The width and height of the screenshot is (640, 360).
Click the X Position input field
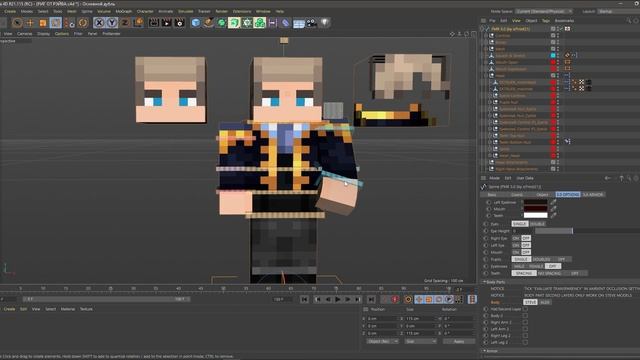coord(381,318)
